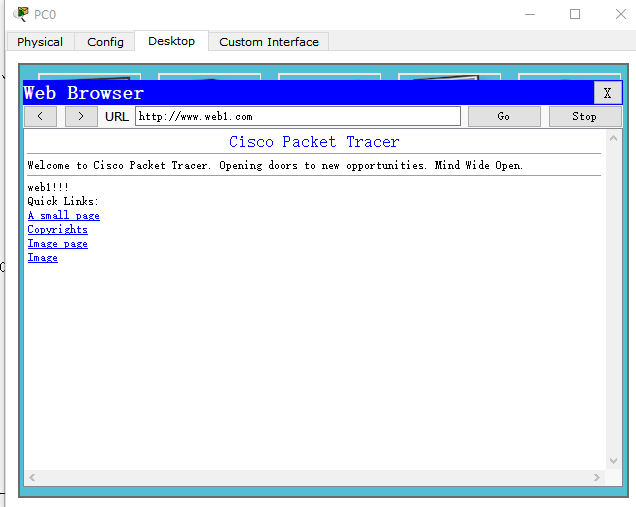Open the Custom Interface tab
Image resolution: width=636 pixels, height=507 pixels.
click(269, 42)
